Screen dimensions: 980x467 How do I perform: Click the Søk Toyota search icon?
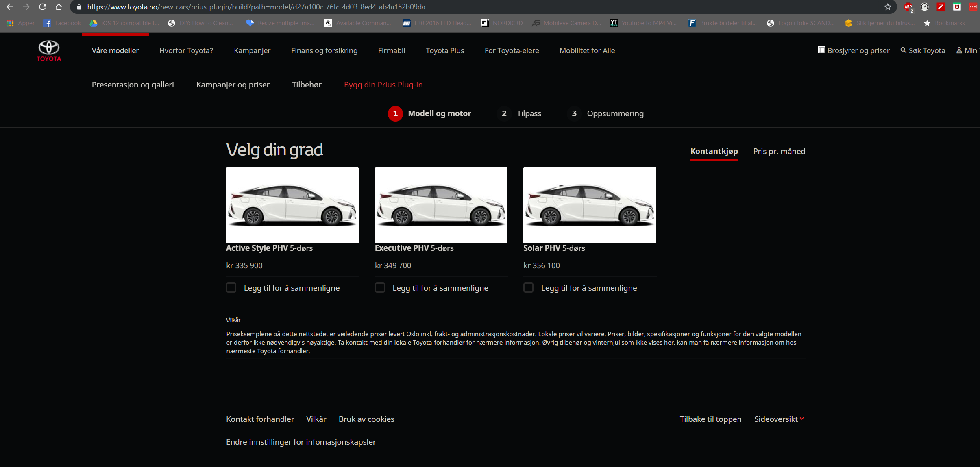903,50
